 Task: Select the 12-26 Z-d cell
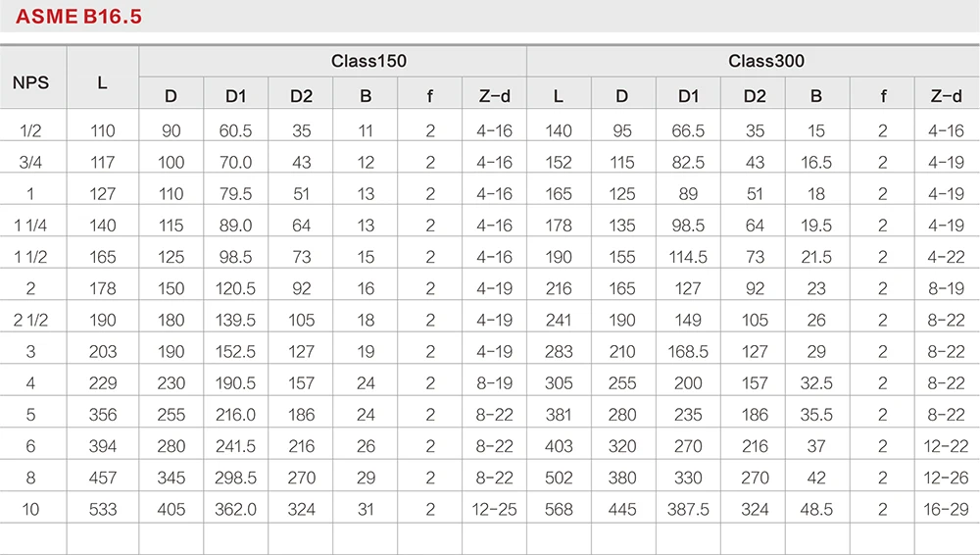click(x=946, y=478)
